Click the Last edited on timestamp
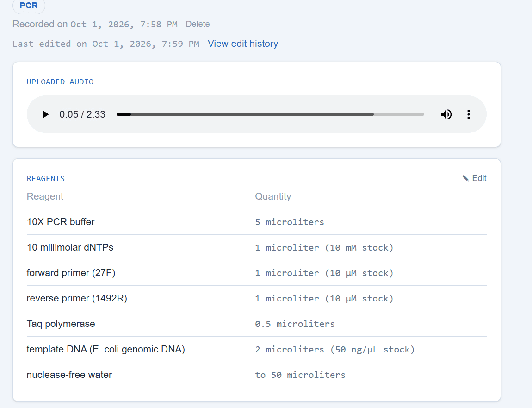This screenshot has width=532, height=408. [106, 44]
